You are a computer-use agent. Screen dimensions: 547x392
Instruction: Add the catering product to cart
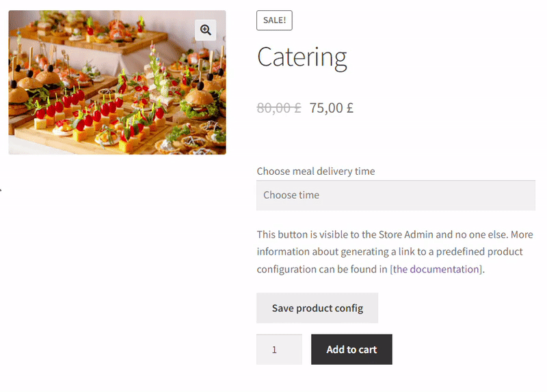pos(351,350)
